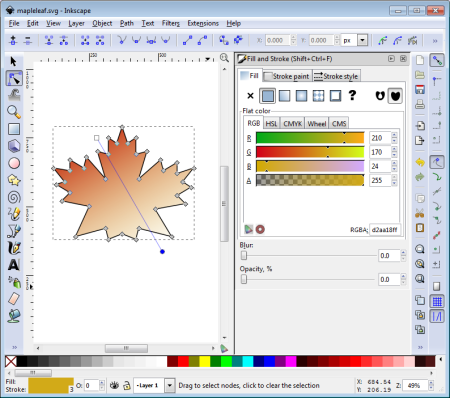Select the Rectangle tool
This screenshot has width=450, height=398.
pyautogui.click(x=14, y=129)
